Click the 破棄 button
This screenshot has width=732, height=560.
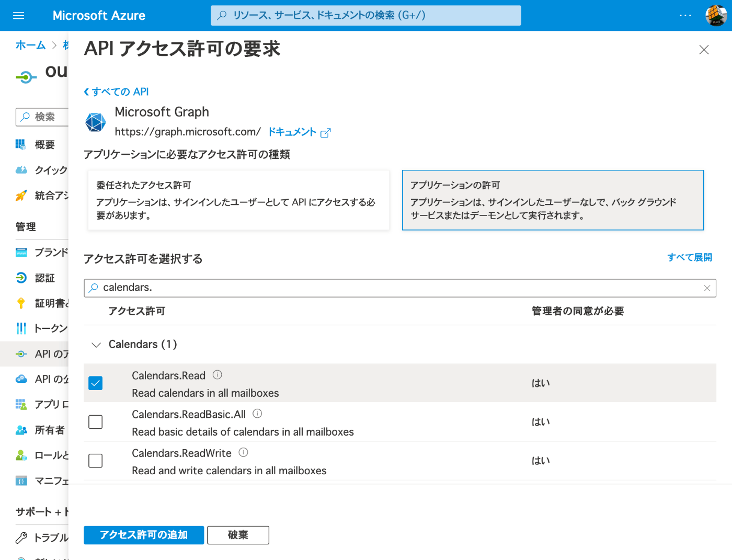point(238,535)
